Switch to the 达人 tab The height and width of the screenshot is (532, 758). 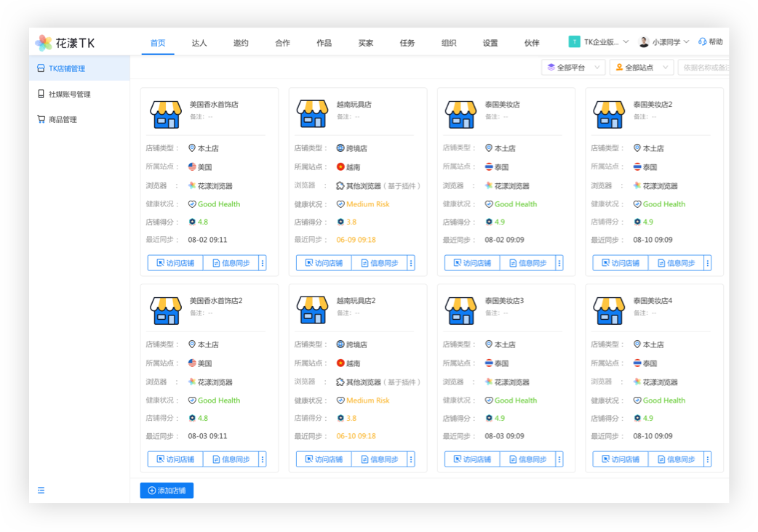(x=199, y=43)
